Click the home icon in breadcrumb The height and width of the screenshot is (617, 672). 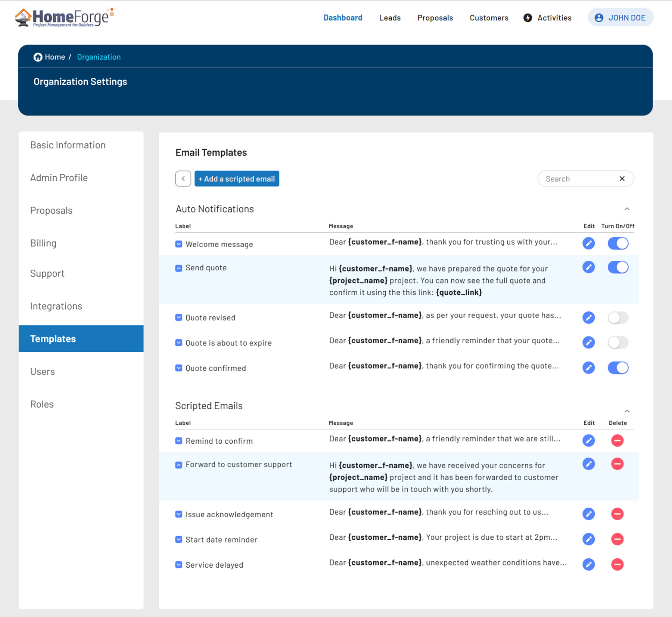[x=38, y=57]
